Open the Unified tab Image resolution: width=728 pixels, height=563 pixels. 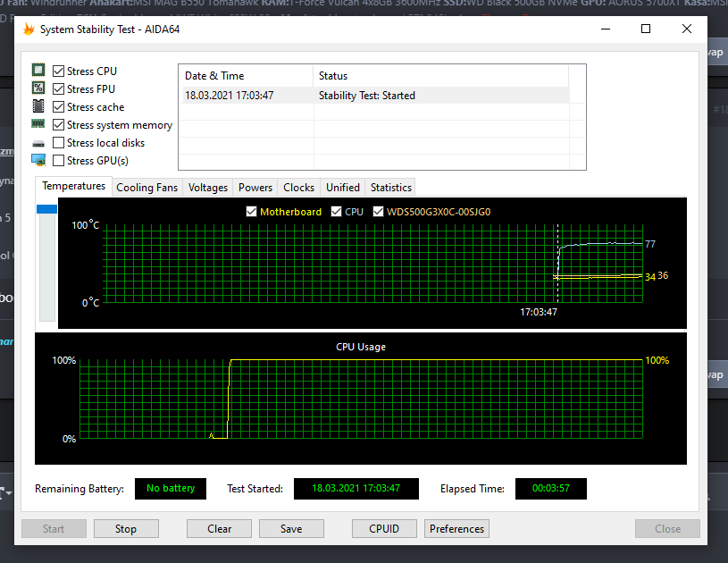[343, 187]
